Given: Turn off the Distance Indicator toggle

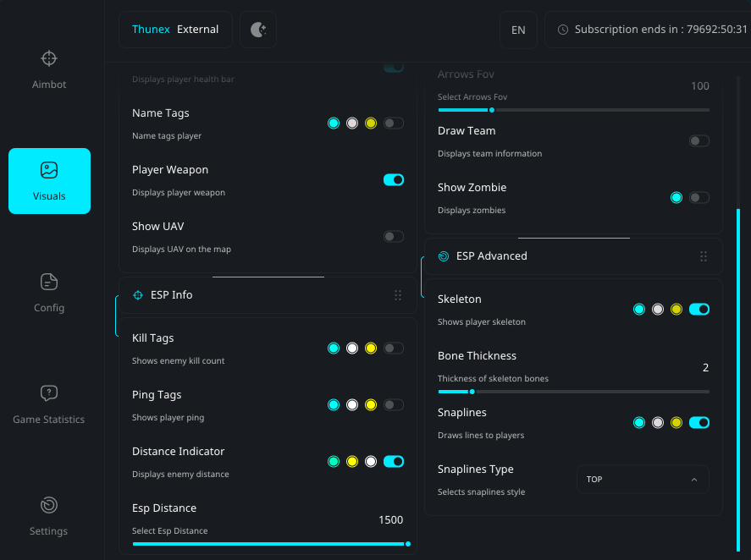Looking at the screenshot, I should tap(394, 461).
